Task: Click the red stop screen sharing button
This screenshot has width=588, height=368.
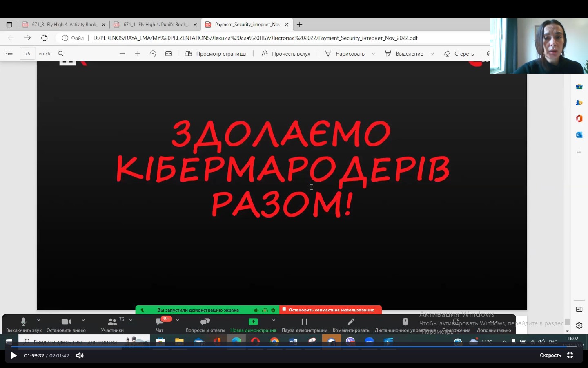Action: point(331,310)
